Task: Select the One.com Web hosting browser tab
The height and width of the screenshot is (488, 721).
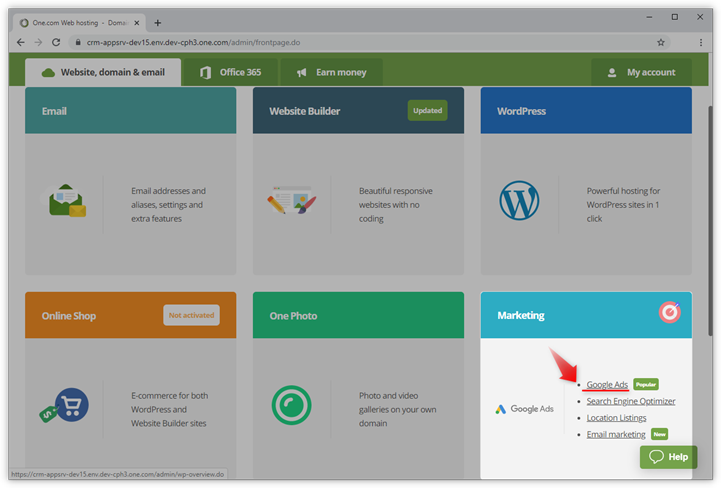Action: point(80,23)
